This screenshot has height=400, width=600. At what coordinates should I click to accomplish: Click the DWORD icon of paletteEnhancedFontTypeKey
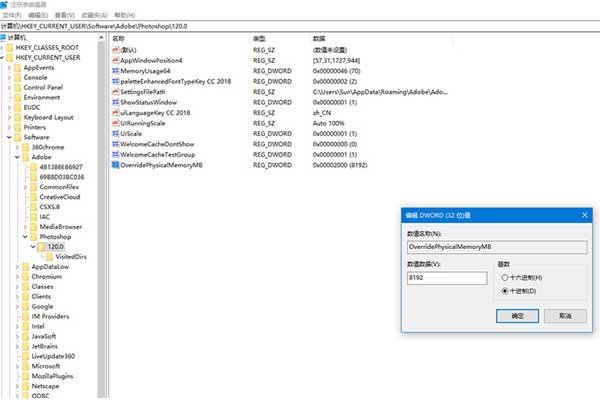tap(116, 81)
